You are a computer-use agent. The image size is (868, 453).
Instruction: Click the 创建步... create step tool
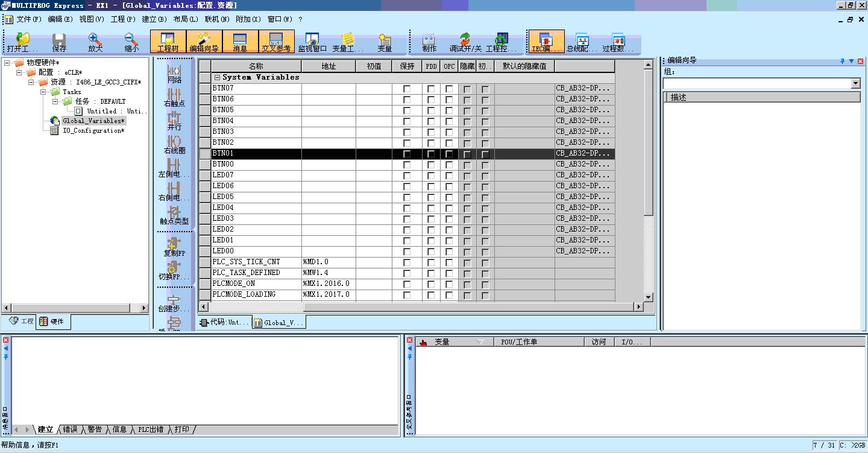174,302
